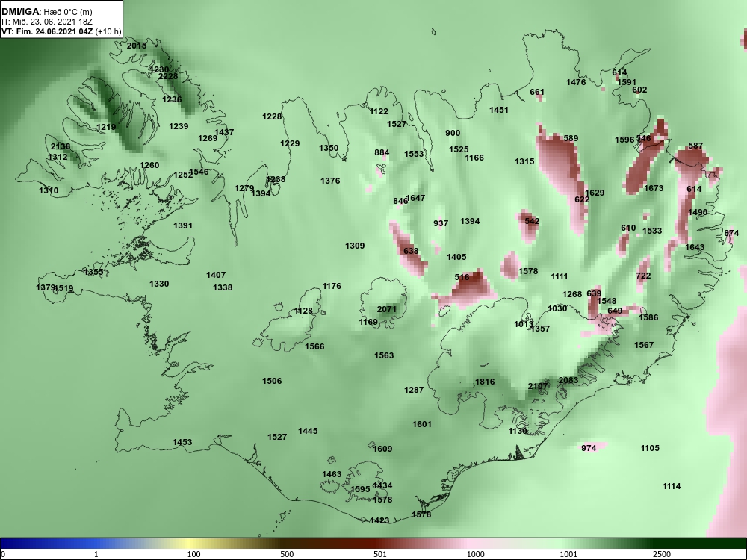
Task: Click the '1122' height label
Action: 379,111
